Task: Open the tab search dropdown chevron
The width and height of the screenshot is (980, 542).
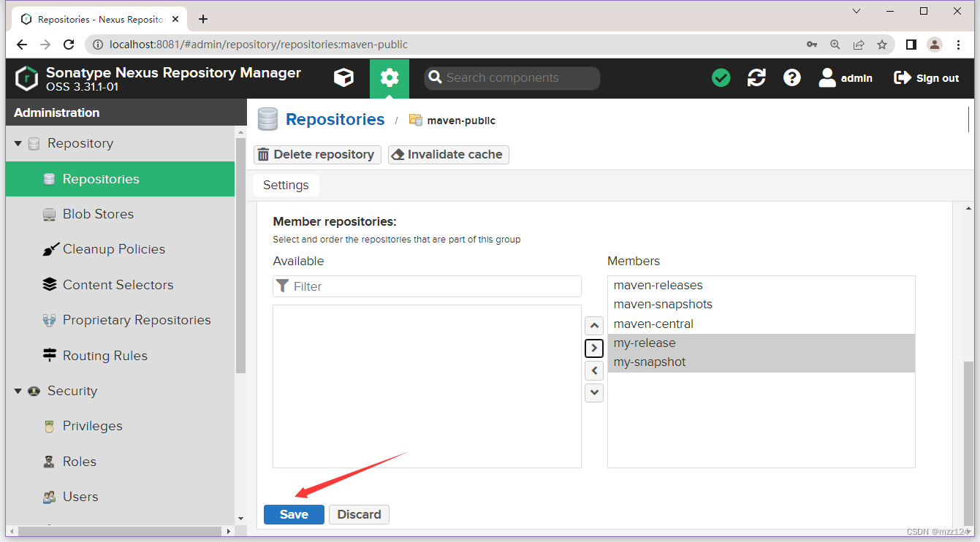Action: click(x=856, y=11)
